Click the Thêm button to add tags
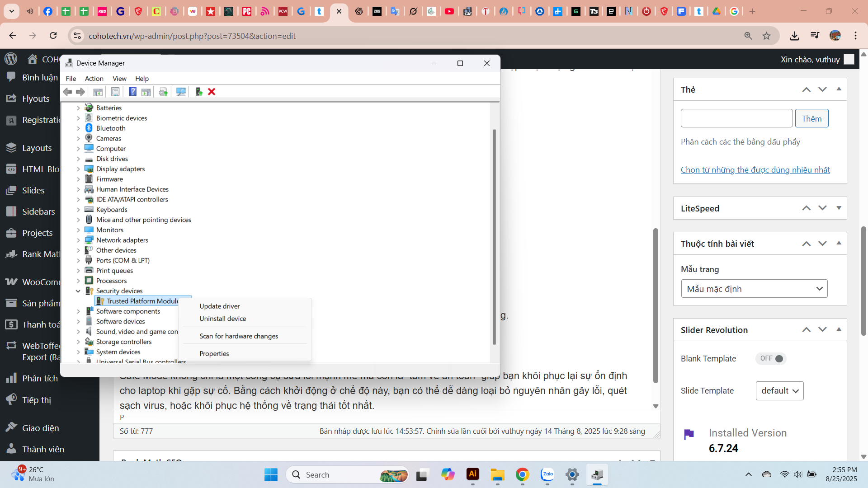The image size is (868, 488). (x=811, y=118)
